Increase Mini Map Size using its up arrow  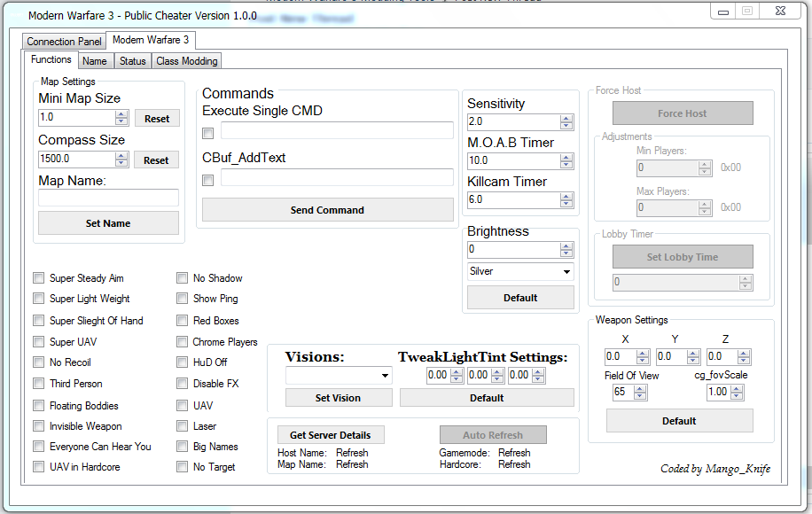(x=121, y=114)
